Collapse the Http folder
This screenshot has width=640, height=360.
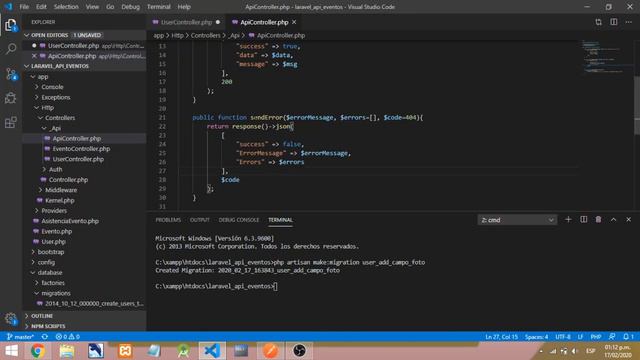coord(47,108)
